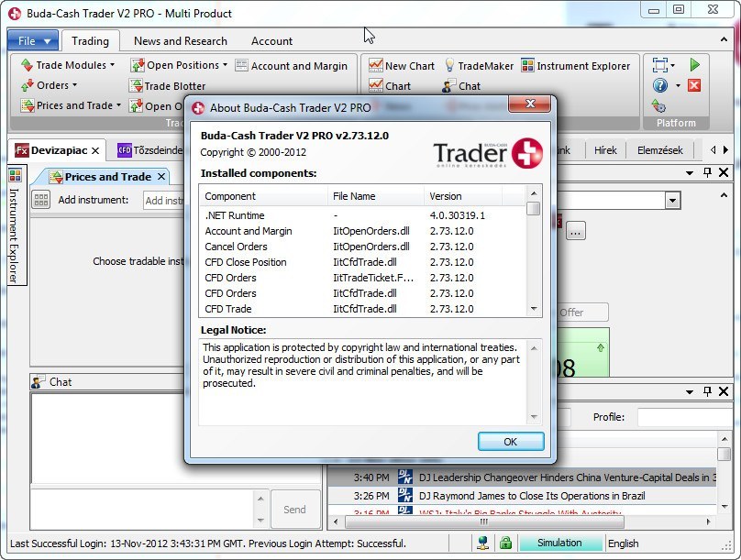Confirm the About dialog with OK
This screenshot has width=741, height=560.
coord(511,441)
